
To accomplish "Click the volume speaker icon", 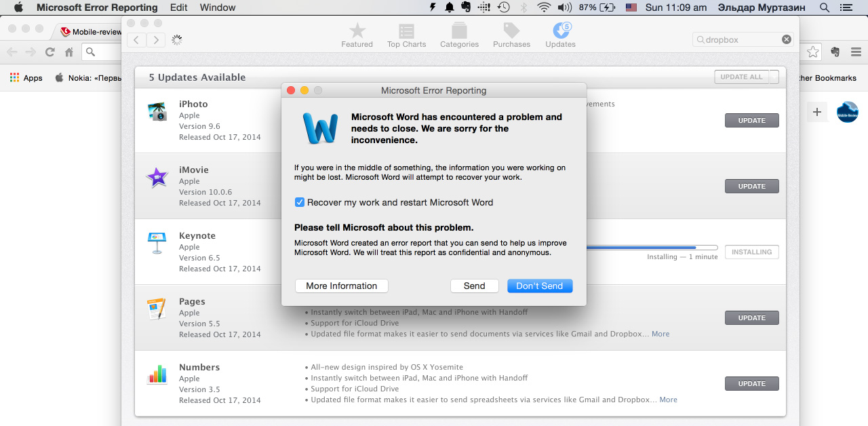I will click(564, 7).
